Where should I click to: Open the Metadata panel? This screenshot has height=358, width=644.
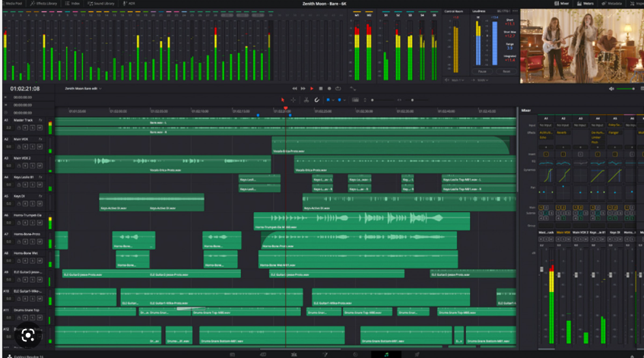coord(612,3)
